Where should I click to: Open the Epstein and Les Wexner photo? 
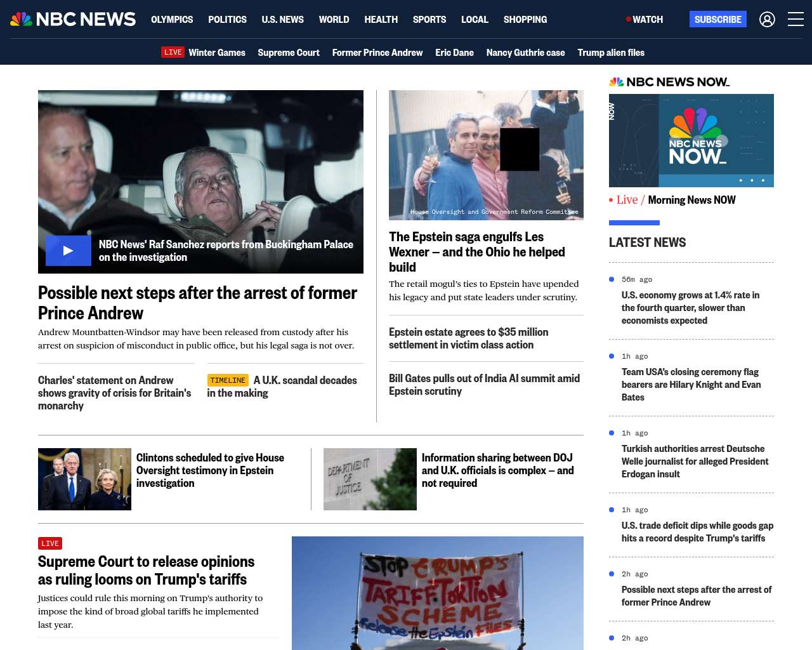coord(486,155)
